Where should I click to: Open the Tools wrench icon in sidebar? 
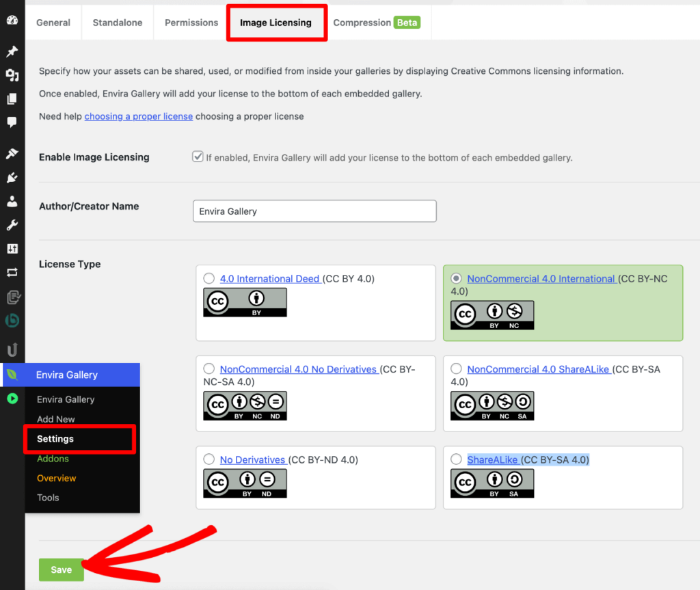pyautogui.click(x=12, y=225)
